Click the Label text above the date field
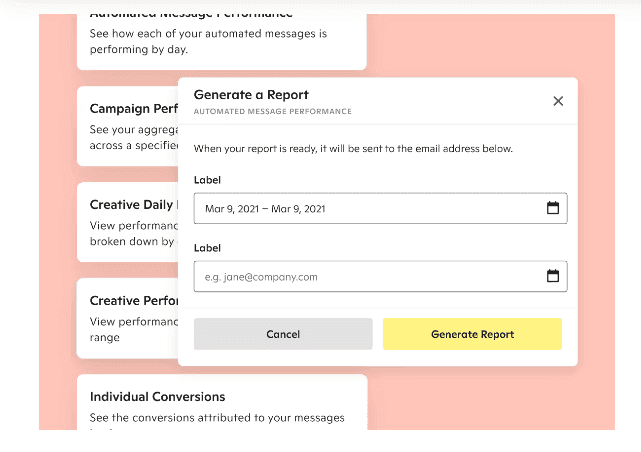Screen dimensions: 641x452 (x=207, y=180)
